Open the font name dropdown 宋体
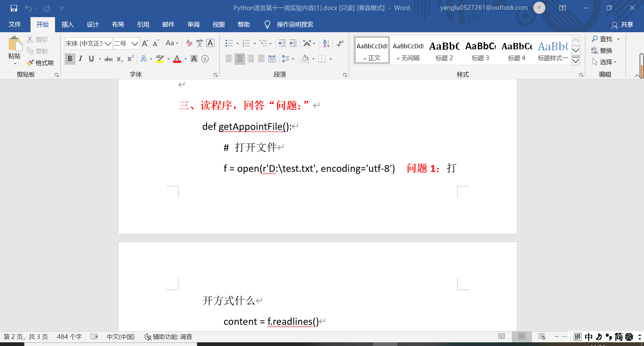 108,44
